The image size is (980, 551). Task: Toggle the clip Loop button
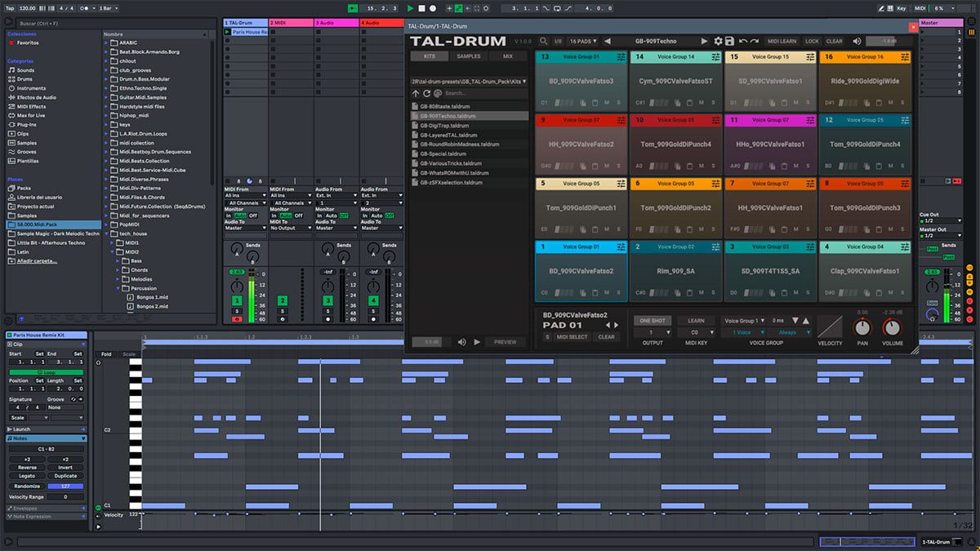(x=46, y=372)
